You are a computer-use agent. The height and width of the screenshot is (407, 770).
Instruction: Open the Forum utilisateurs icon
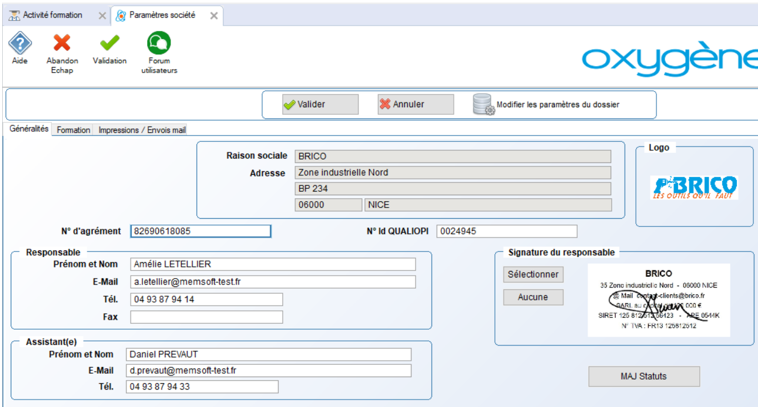pos(159,43)
